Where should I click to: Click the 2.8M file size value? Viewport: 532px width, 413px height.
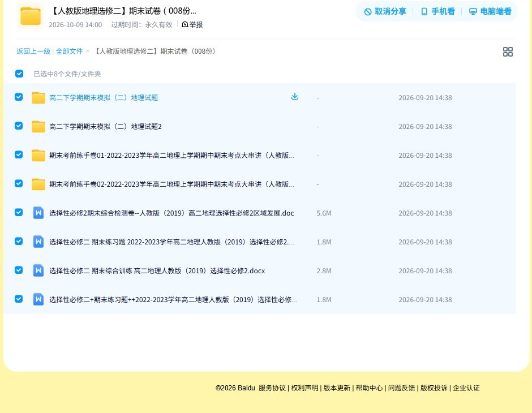click(324, 270)
